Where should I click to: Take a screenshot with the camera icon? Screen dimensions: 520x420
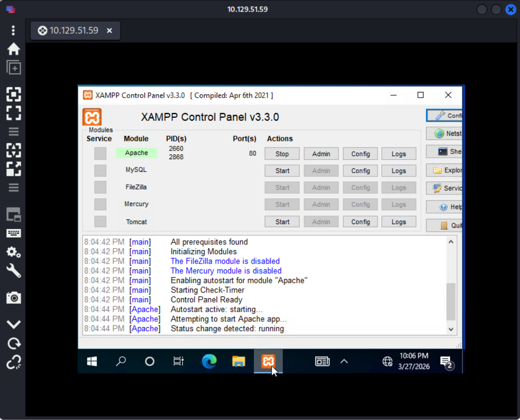coord(13,298)
